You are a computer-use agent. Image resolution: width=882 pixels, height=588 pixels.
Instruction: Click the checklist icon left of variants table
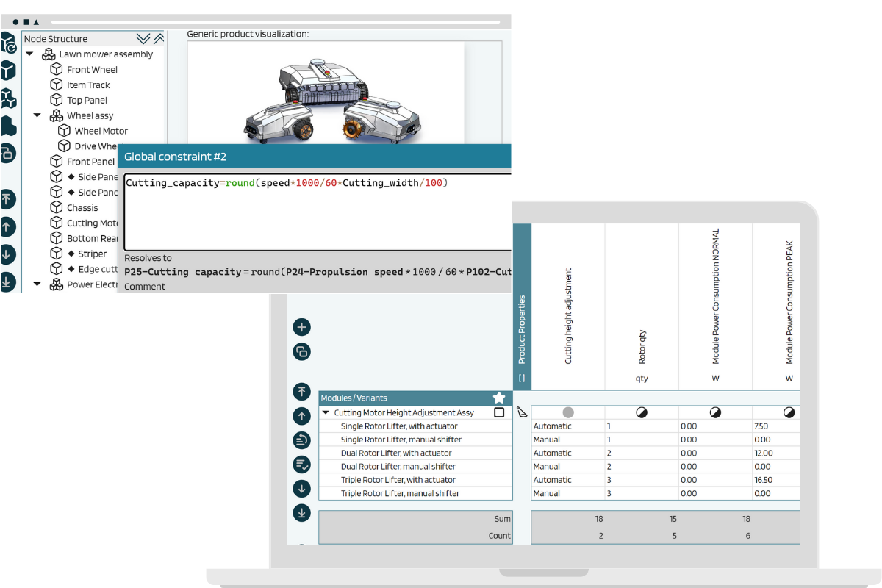tap(301, 465)
